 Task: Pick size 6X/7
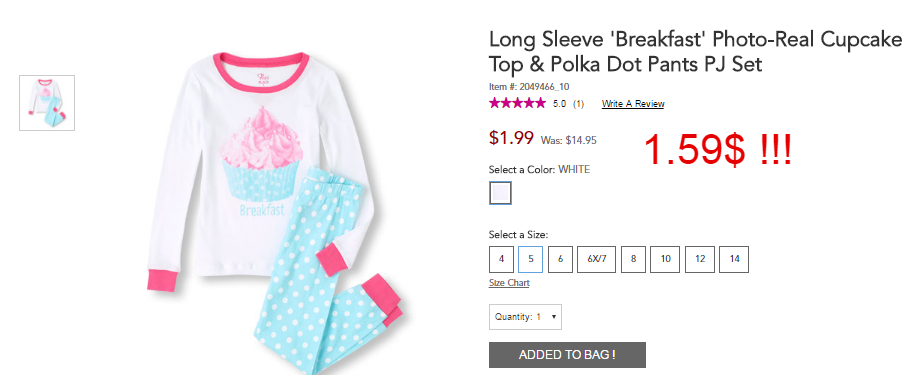coord(597,259)
